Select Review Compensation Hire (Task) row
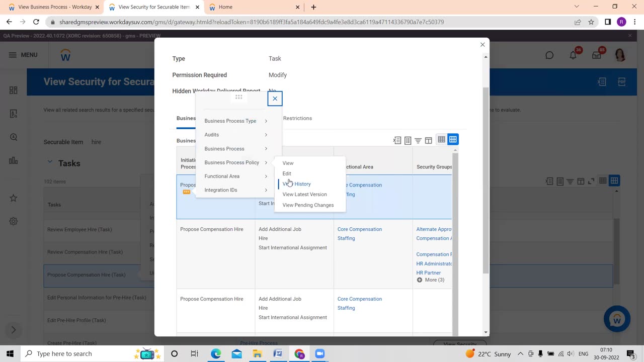This screenshot has width=644, height=362. [85, 252]
